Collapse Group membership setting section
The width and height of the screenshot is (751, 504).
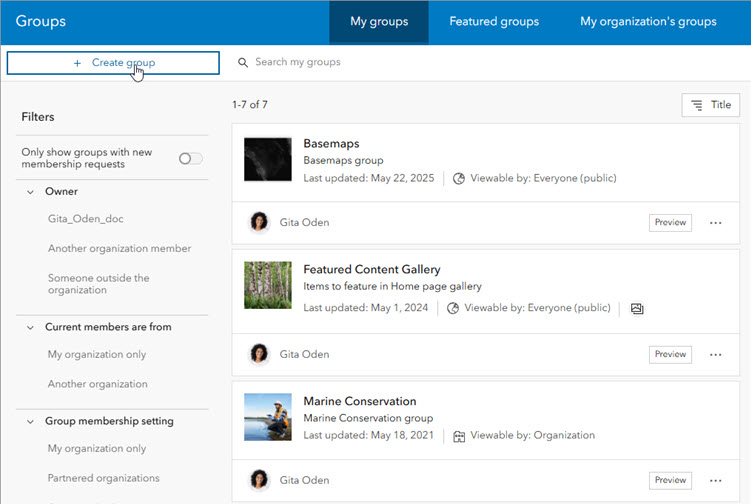(x=31, y=421)
